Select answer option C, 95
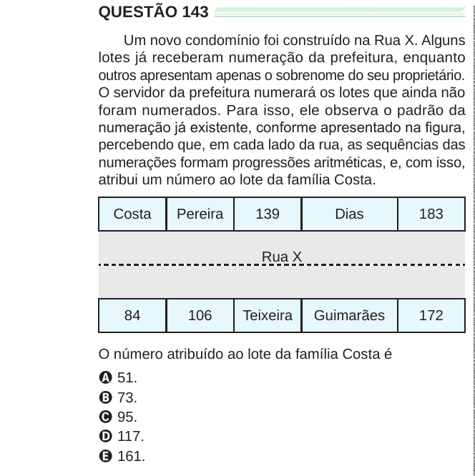 coord(118,417)
